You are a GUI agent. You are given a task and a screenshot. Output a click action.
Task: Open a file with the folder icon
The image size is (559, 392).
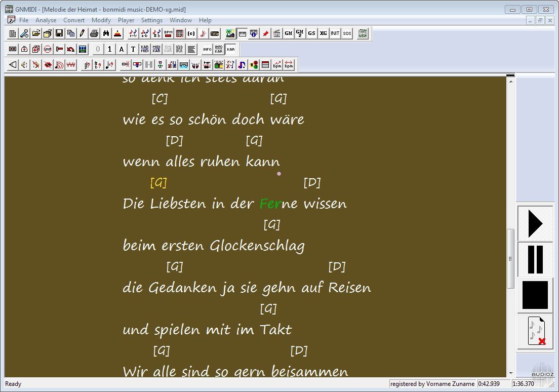coord(36,33)
